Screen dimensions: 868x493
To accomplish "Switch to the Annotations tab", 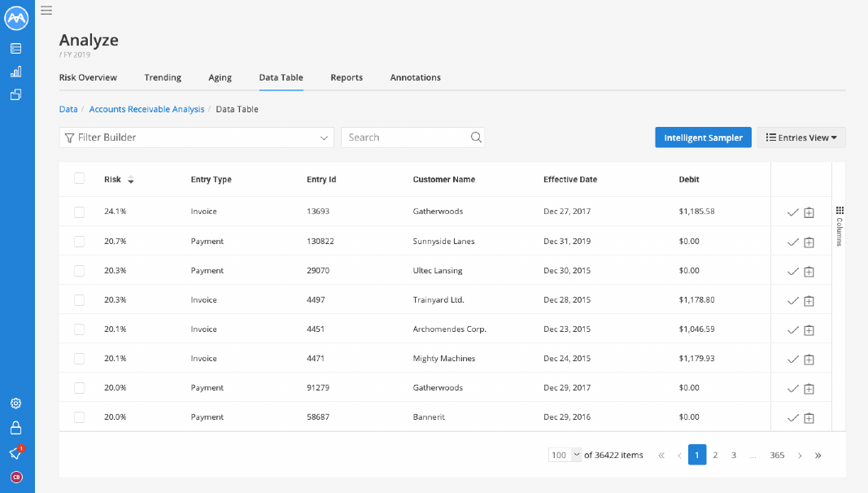I will point(415,77).
